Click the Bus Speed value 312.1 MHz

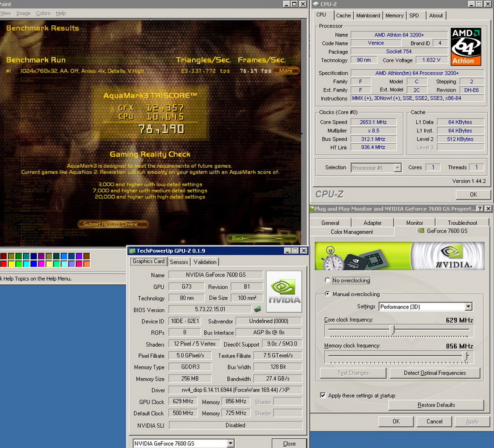coord(374,139)
